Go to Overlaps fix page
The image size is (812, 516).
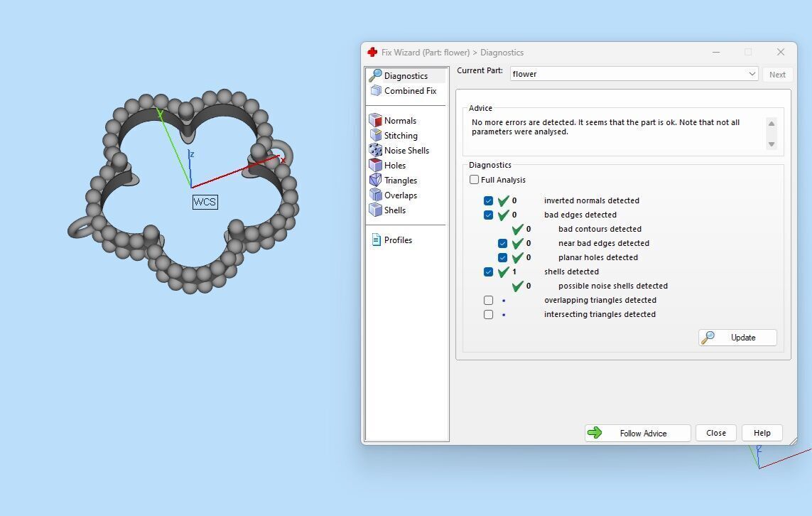click(x=401, y=195)
